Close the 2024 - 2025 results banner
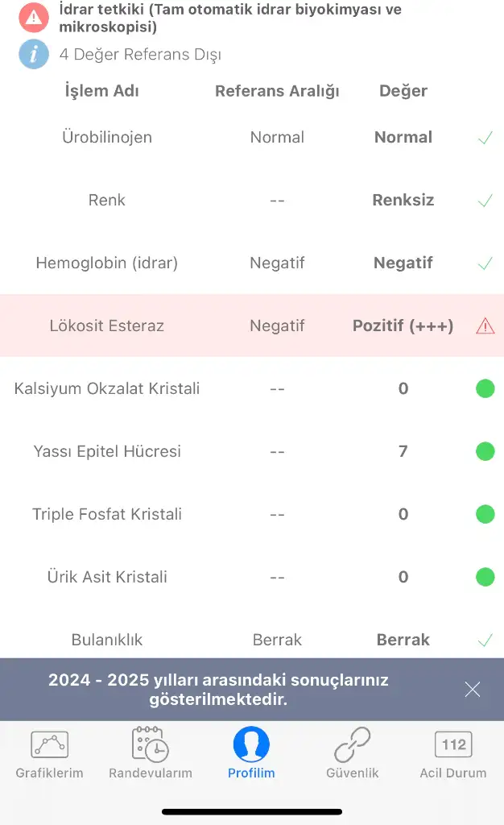Image resolution: width=504 pixels, height=825 pixels. coord(473,689)
